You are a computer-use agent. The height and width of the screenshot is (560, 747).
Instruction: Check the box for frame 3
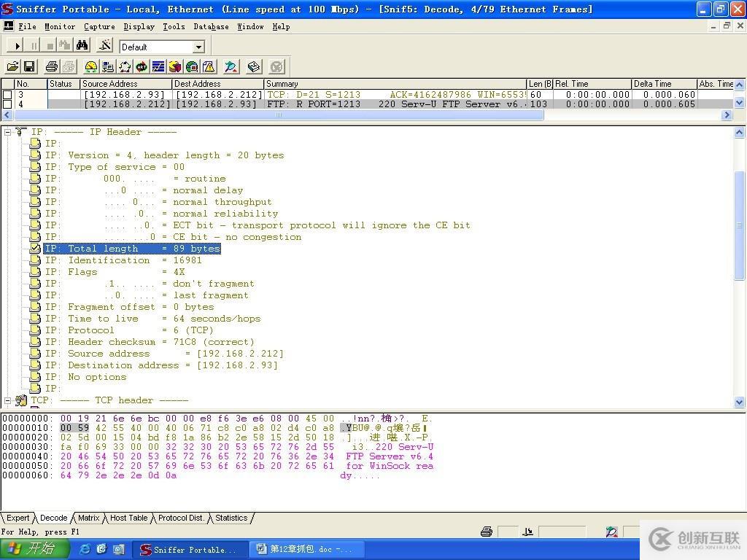[7, 95]
